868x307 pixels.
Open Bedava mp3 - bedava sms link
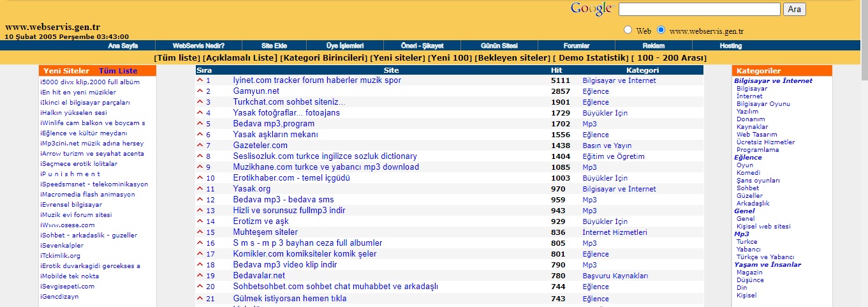[283, 200]
